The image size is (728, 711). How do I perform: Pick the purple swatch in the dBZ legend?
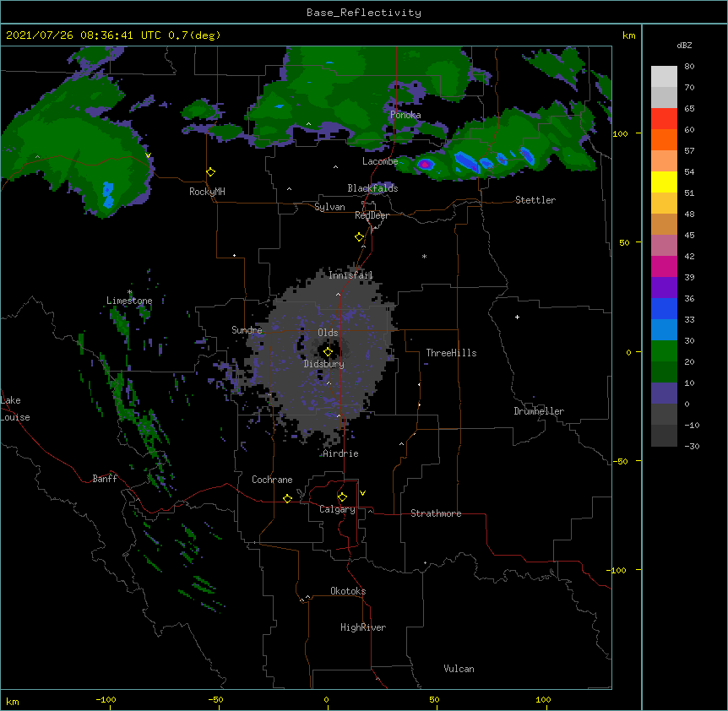(x=664, y=288)
